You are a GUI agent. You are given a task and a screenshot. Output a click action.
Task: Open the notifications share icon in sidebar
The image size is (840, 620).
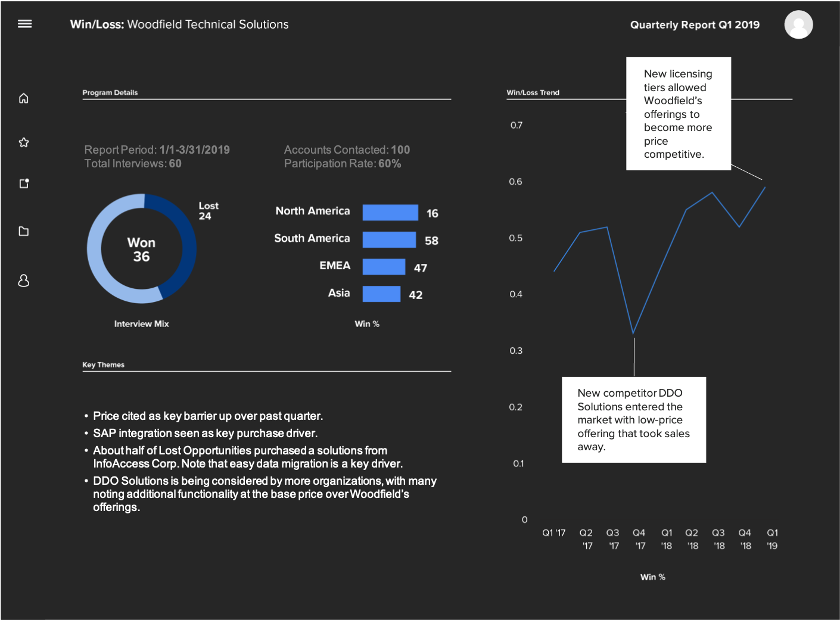[x=24, y=183]
